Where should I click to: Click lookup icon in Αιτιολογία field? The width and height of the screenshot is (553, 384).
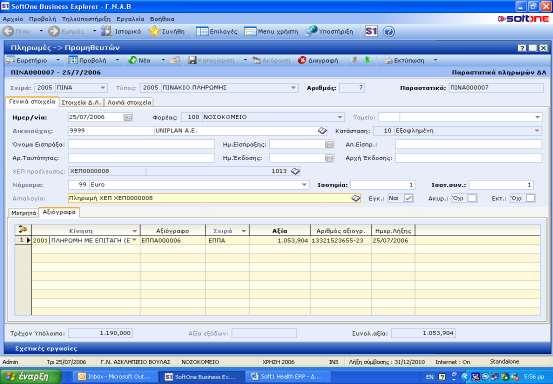[x=356, y=198]
